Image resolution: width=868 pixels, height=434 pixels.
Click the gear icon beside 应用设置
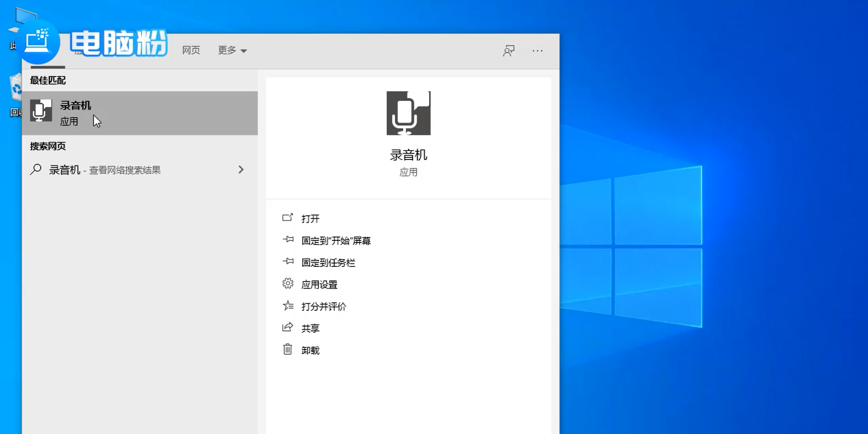288,283
